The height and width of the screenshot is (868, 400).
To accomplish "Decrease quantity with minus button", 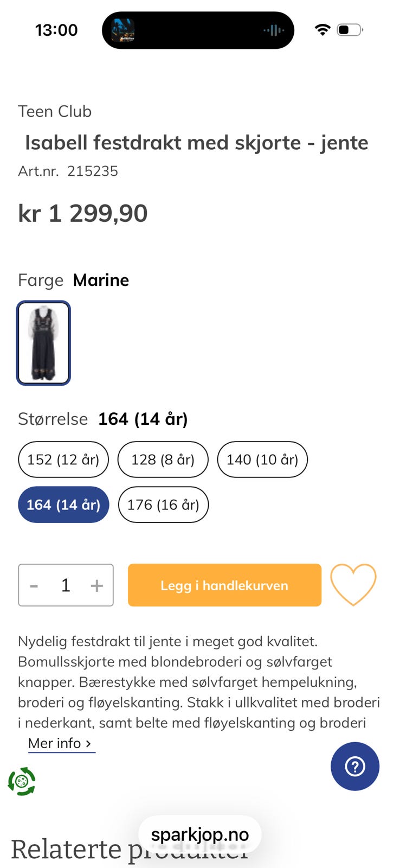I will (34, 585).
